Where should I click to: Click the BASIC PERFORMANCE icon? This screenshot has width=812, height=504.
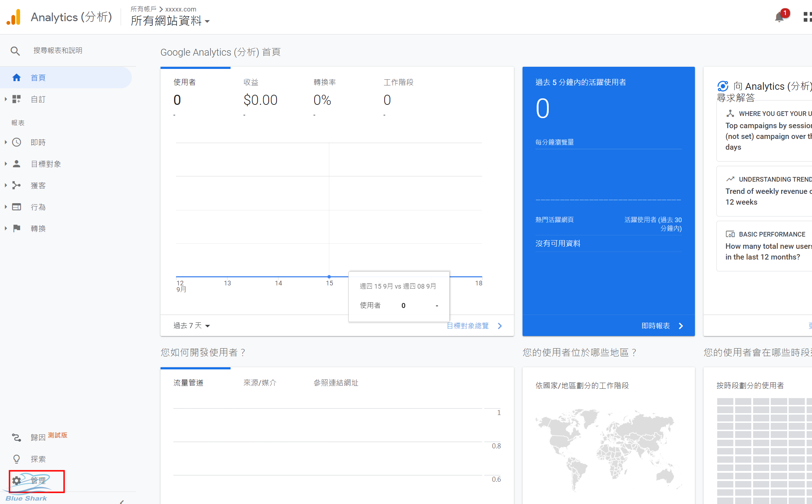[x=730, y=234]
